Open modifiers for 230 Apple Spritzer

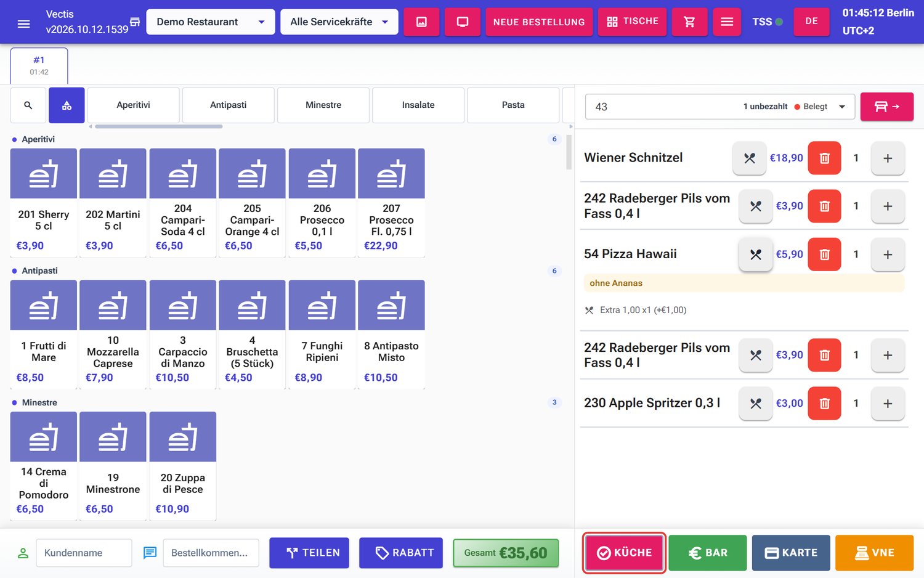tap(756, 404)
